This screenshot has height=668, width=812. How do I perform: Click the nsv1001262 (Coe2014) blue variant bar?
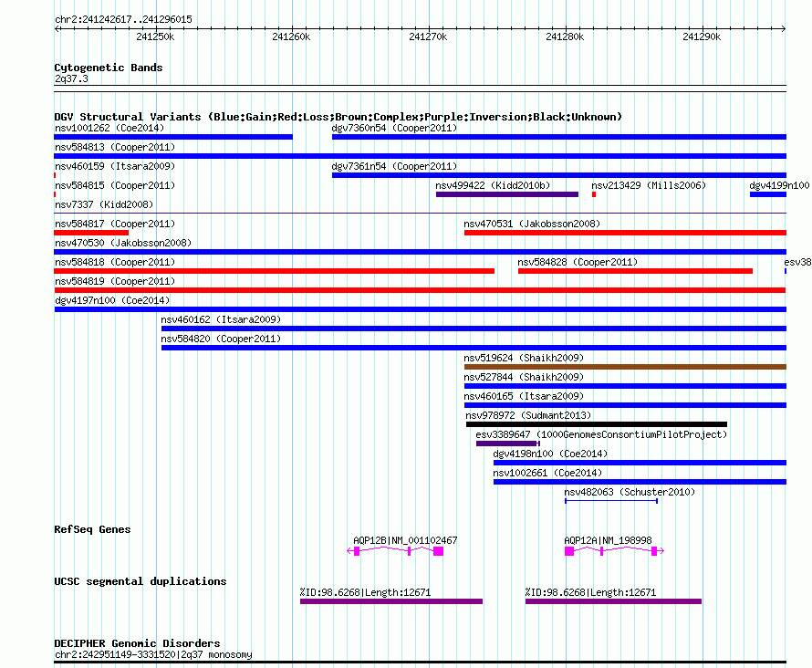point(173,137)
